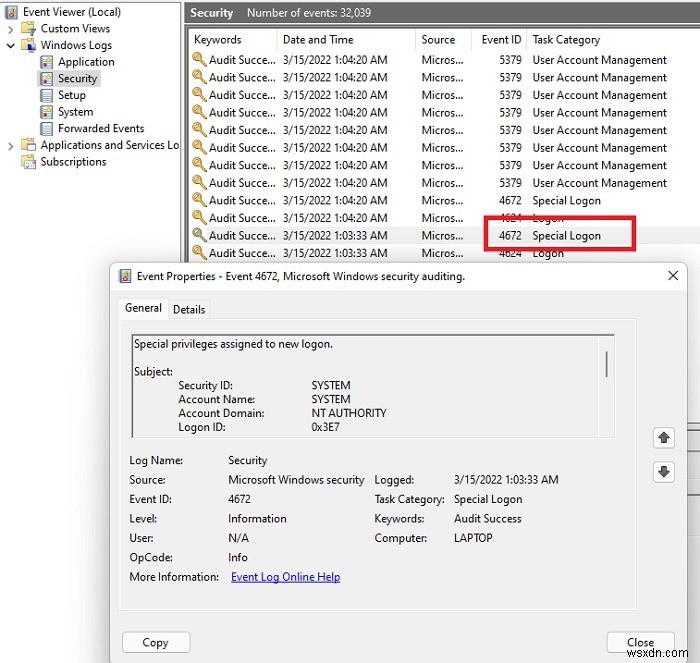The image size is (700, 663).
Task: Select the 1:04:20 AM Special Logon event row
Action: click(444, 200)
